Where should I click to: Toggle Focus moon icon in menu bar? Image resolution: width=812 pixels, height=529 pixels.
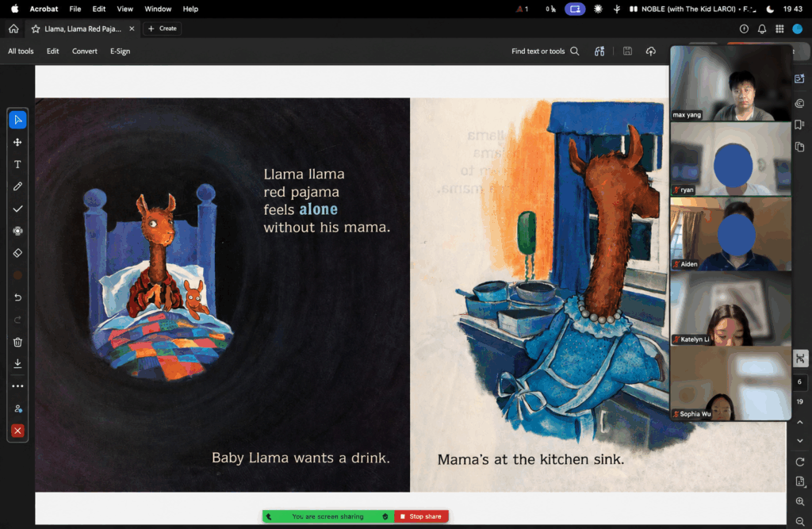(x=770, y=9)
